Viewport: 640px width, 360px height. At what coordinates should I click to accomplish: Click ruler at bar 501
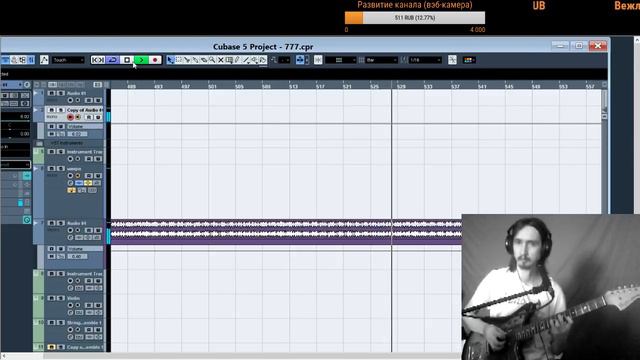(x=212, y=87)
